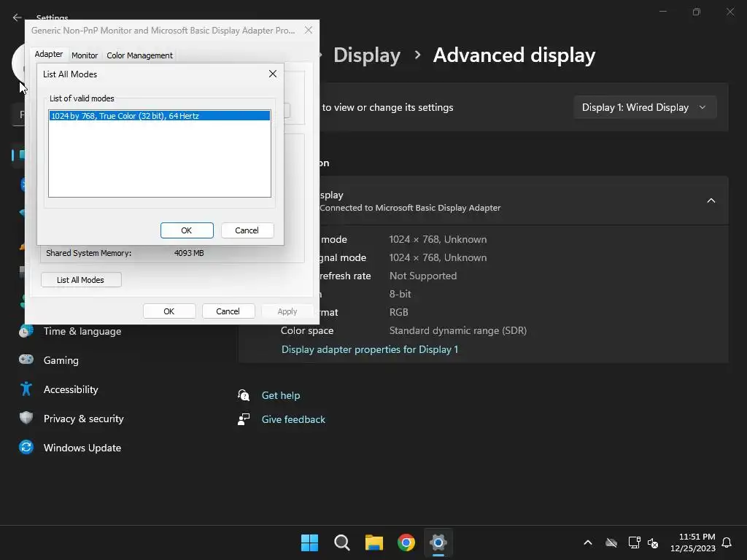Viewport: 747px width, 560px height.
Task: Confirm with OK in List All Modes dialog
Action: [x=187, y=230]
